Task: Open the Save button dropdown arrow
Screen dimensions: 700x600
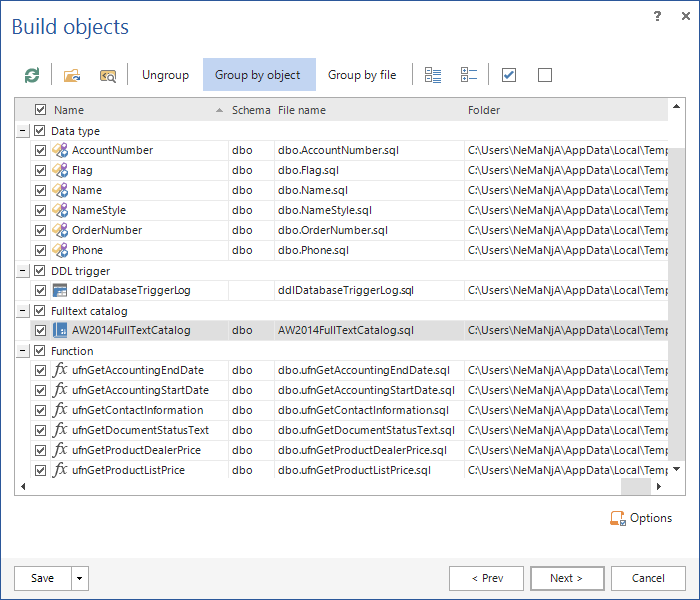Action: (x=80, y=578)
